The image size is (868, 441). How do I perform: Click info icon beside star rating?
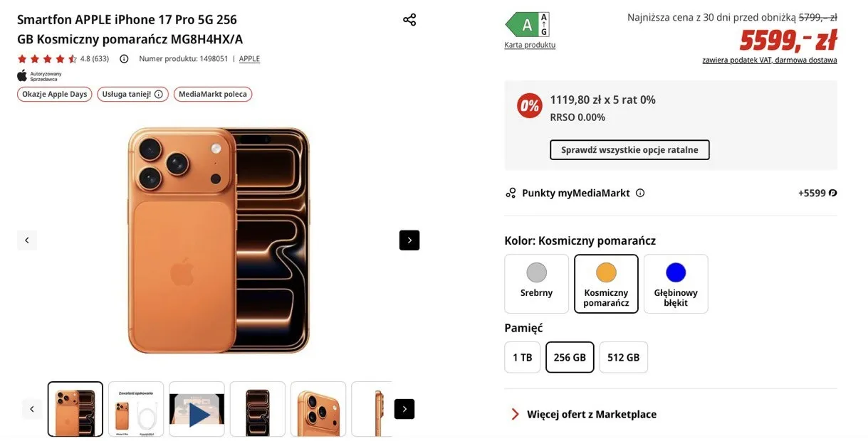point(124,59)
